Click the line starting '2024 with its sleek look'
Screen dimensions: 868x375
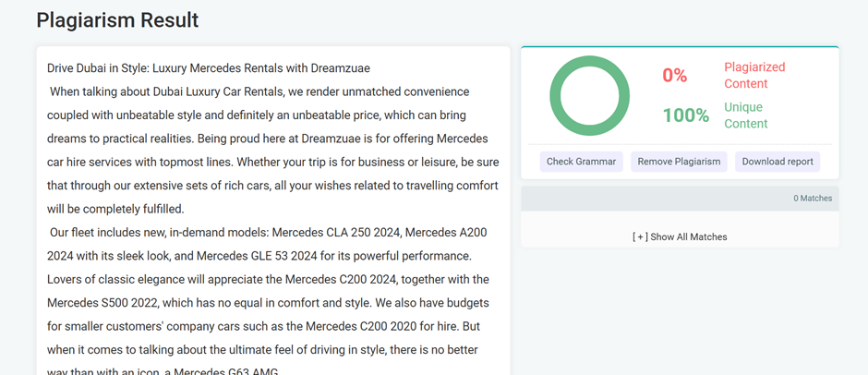click(x=259, y=257)
